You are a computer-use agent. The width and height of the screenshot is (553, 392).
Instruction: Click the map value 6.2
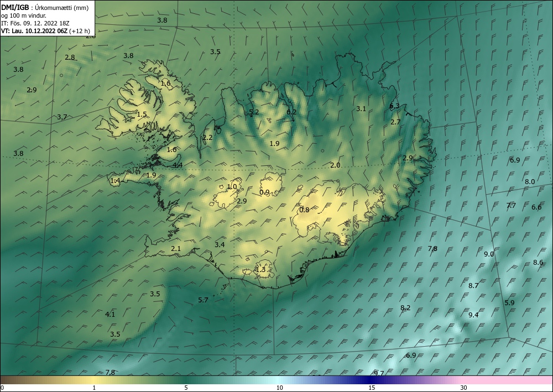click(x=291, y=112)
